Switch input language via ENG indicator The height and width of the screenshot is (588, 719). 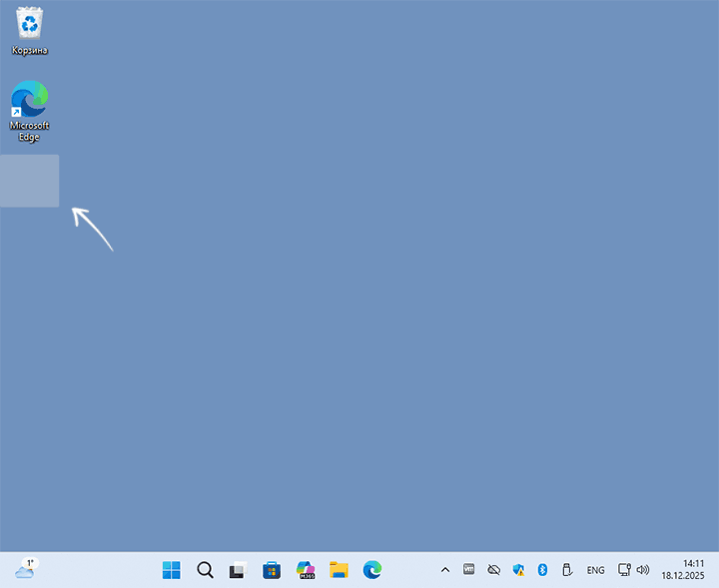(595, 570)
